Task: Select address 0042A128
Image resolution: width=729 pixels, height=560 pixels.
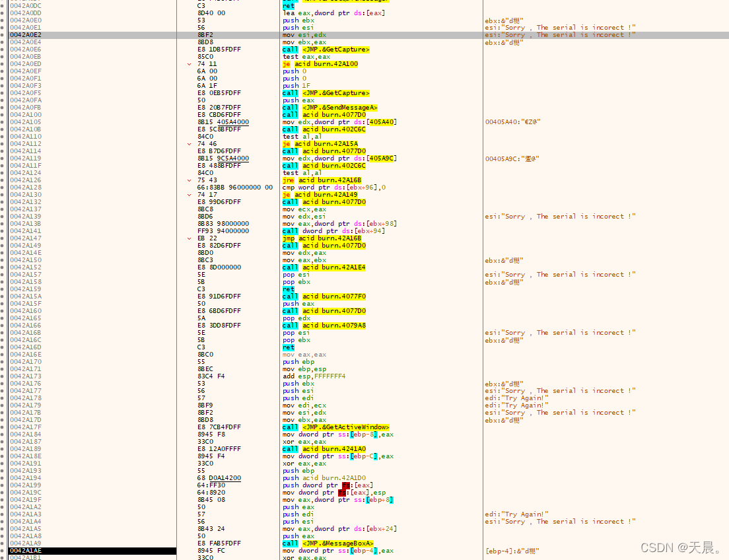Action: coord(26,188)
